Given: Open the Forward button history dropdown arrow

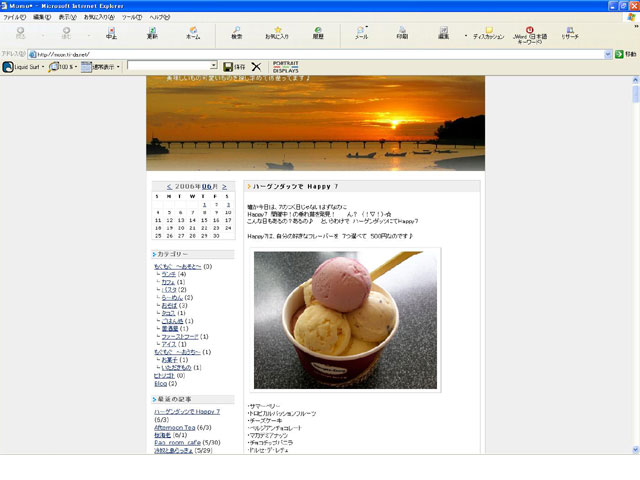Looking at the screenshot, I should point(89,36).
